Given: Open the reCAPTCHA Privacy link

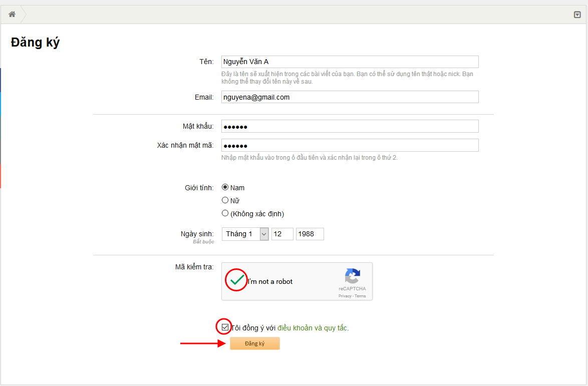Looking at the screenshot, I should [345, 296].
